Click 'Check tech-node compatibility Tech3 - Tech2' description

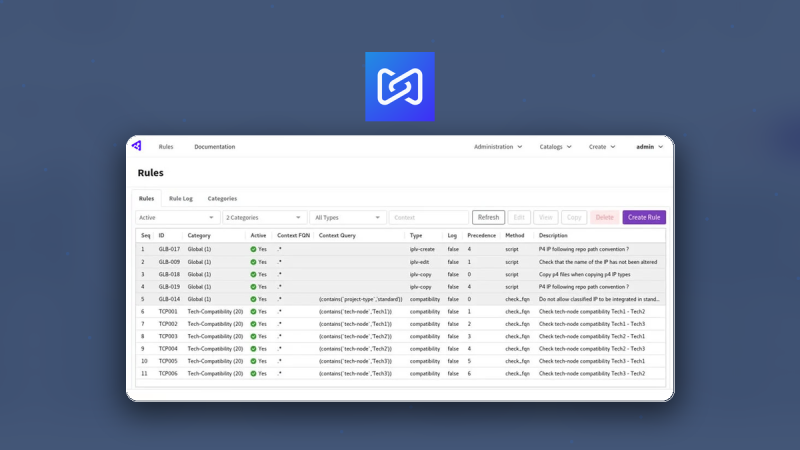pyautogui.click(x=592, y=373)
